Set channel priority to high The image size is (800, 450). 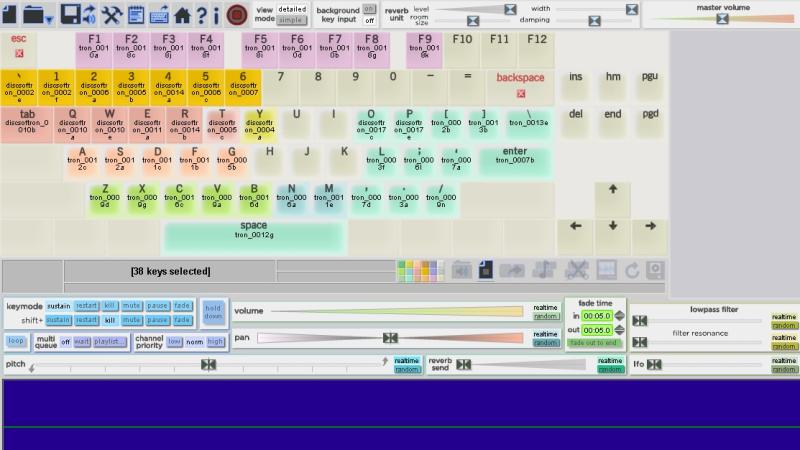[215, 341]
